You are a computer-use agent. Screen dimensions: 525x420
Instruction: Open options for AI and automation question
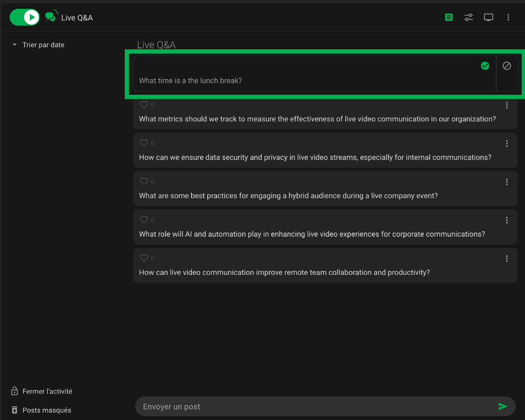[x=507, y=220]
